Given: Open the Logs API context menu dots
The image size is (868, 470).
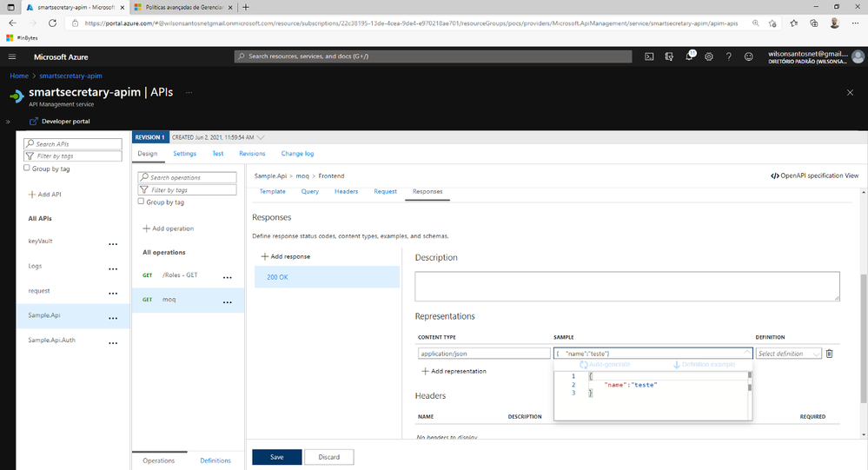Looking at the screenshot, I should pos(113,269).
